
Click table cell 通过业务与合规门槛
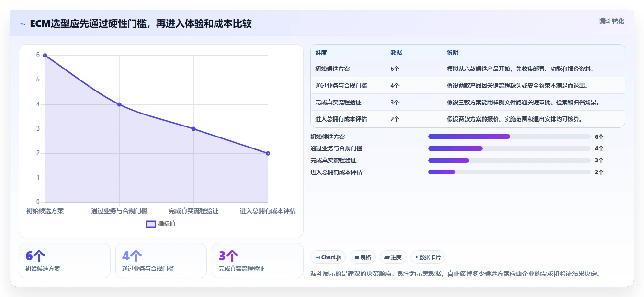(341, 86)
